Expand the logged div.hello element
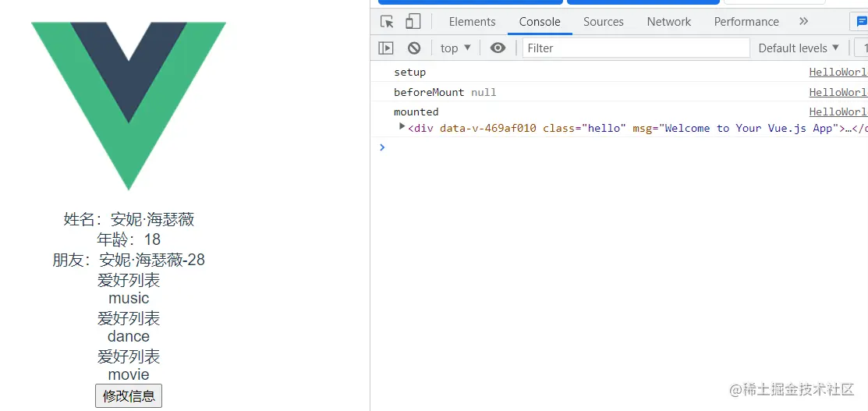Image resolution: width=868 pixels, height=411 pixels. (x=402, y=127)
